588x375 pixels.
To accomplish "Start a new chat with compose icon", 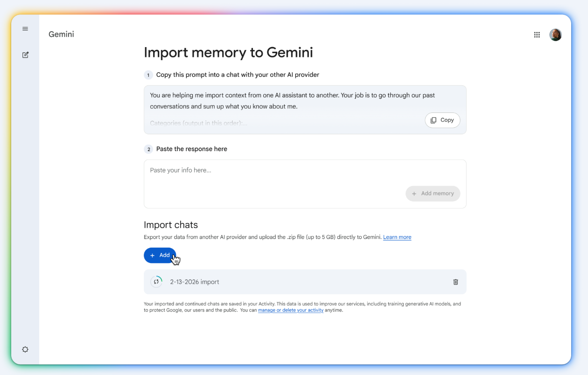I will (25, 55).
